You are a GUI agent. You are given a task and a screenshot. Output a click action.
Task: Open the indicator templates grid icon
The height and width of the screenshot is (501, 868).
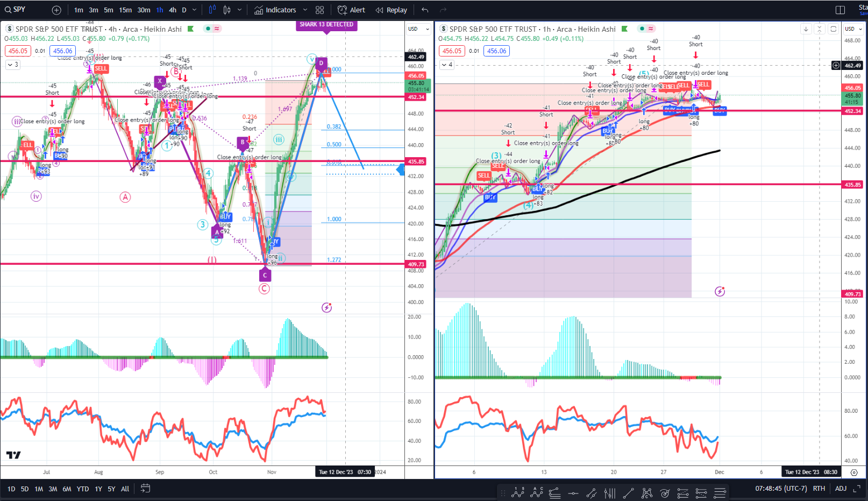click(320, 10)
